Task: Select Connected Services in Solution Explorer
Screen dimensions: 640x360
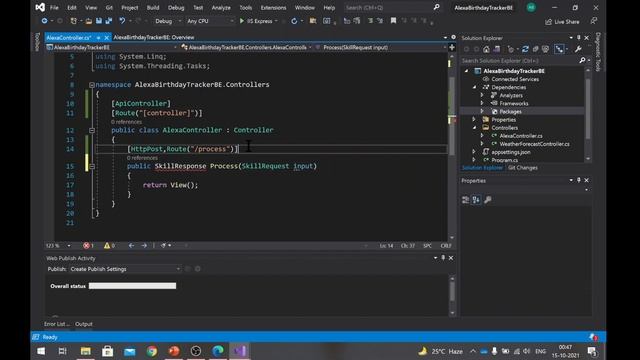Action: click(x=515, y=79)
